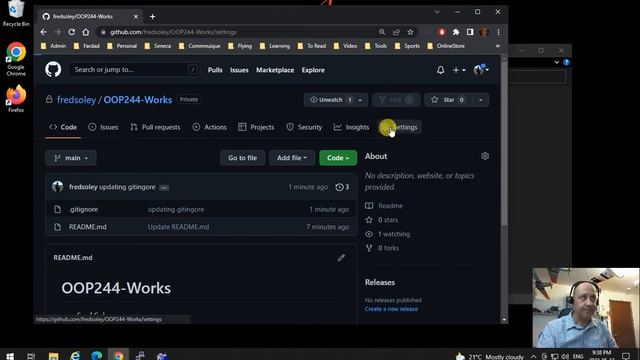640x360 pixels.
Task: Click the share page icon
Action: (396, 32)
